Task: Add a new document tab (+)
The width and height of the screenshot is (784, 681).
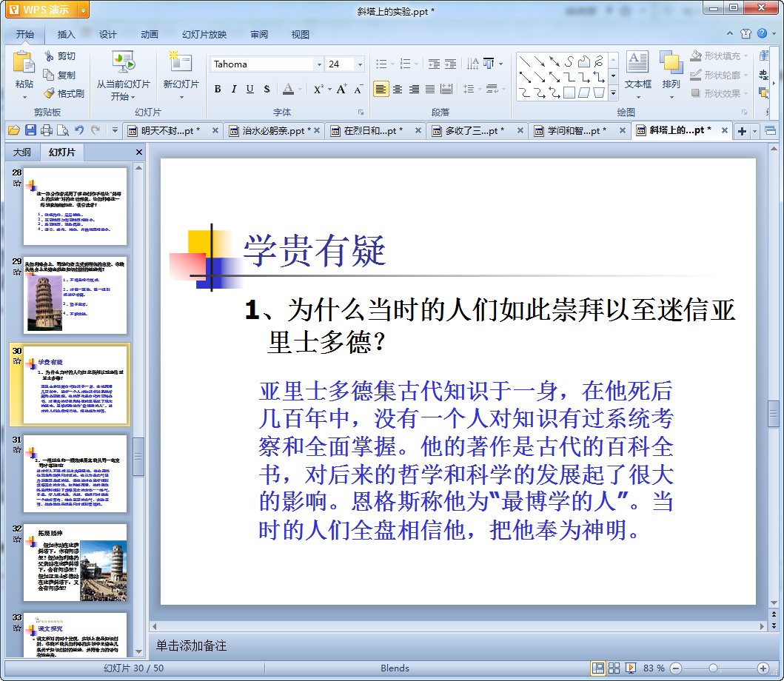Action: (x=742, y=131)
